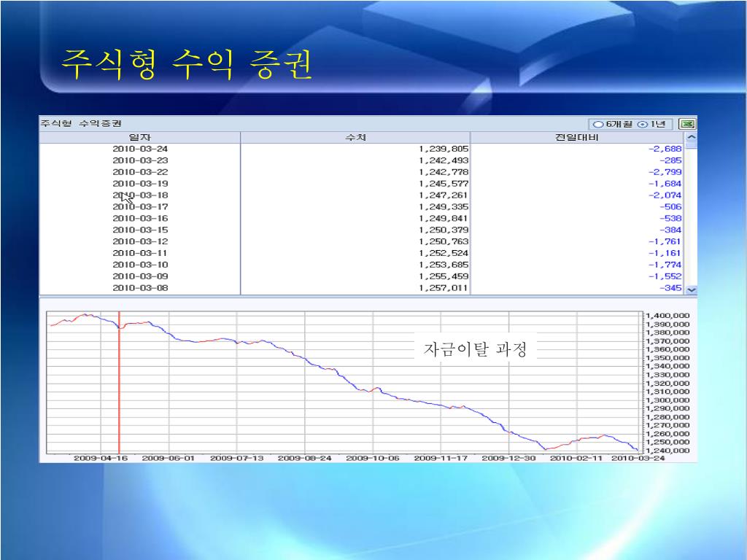Click the daily change -2,799
This screenshot has height=560, width=747.
pyautogui.click(x=665, y=172)
